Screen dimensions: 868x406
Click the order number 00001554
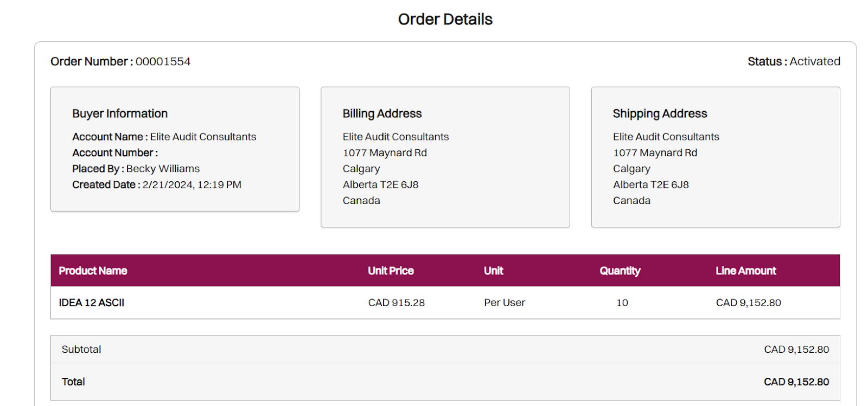pos(163,61)
